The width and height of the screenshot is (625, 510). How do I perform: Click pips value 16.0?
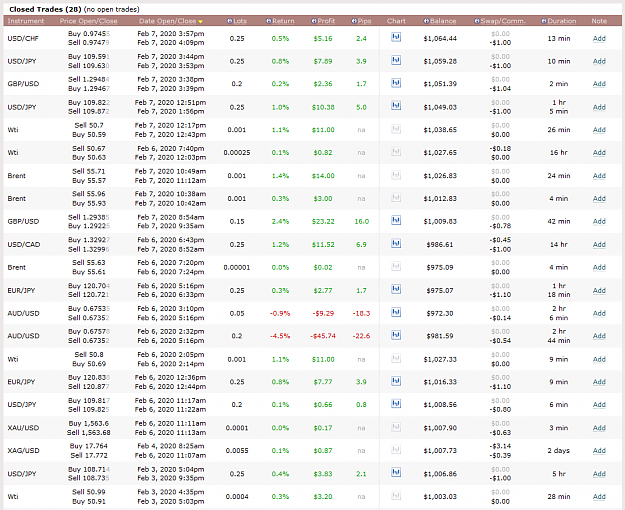pos(362,221)
